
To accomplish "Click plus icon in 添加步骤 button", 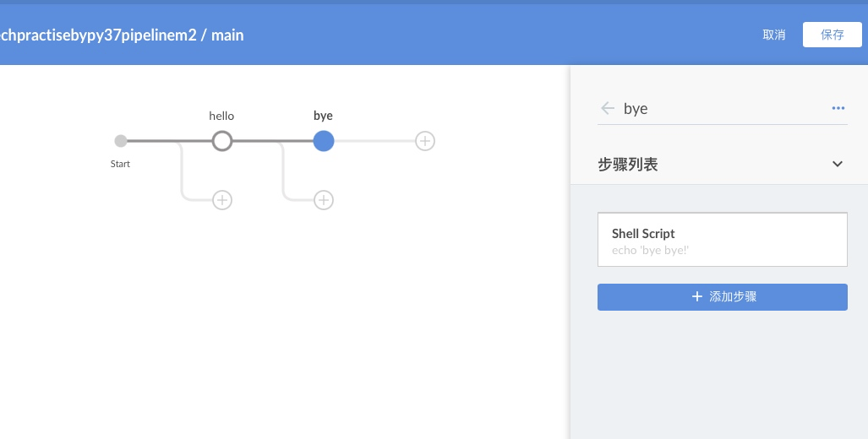I will tap(697, 296).
